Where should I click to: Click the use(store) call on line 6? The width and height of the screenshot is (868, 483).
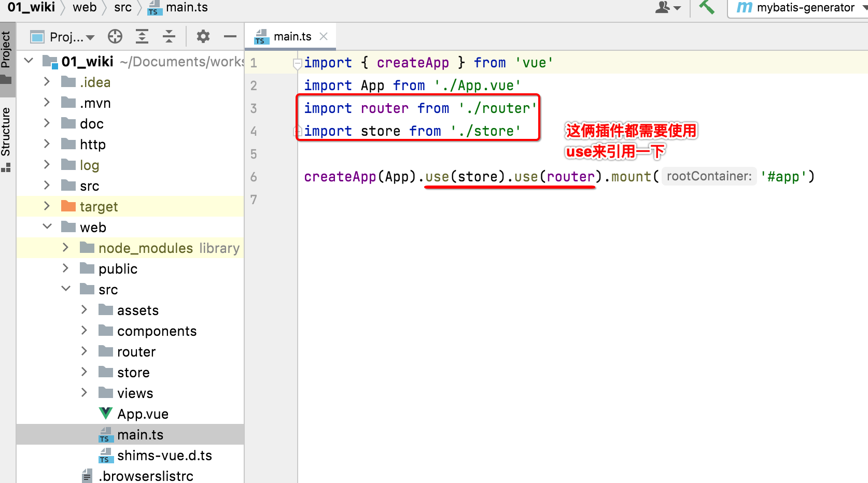click(x=465, y=177)
